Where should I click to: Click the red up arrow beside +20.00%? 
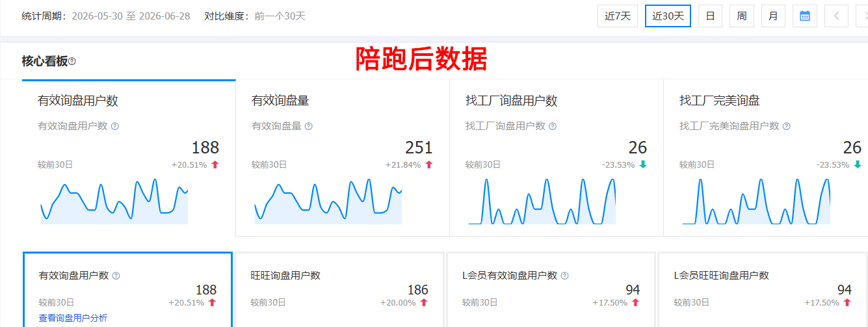[424, 303]
